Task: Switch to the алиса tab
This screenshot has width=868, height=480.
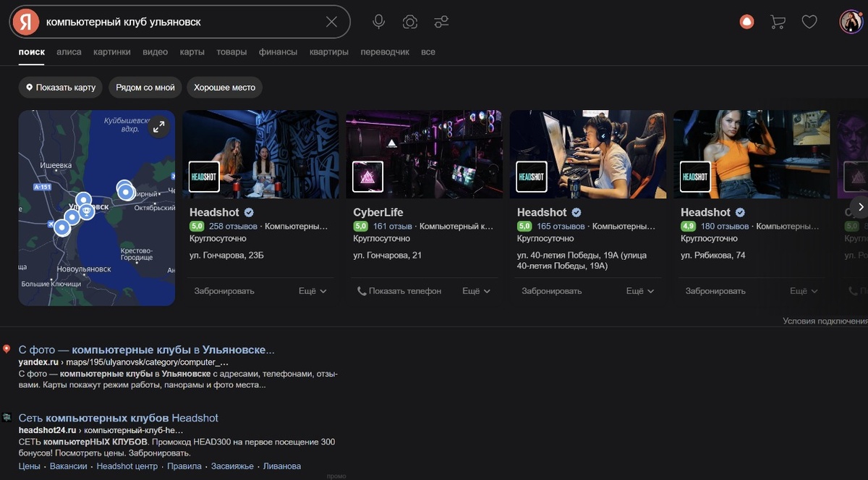Action: pos(69,52)
